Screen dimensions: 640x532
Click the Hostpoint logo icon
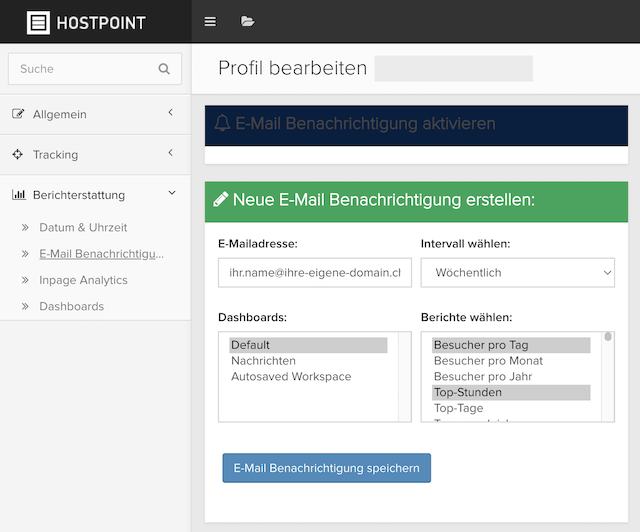click(38, 22)
